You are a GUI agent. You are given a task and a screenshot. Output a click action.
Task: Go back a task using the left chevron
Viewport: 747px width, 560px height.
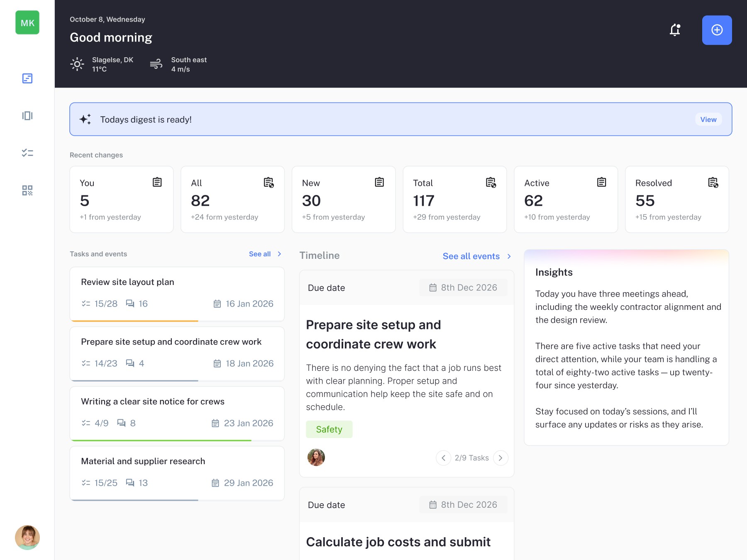(x=443, y=458)
